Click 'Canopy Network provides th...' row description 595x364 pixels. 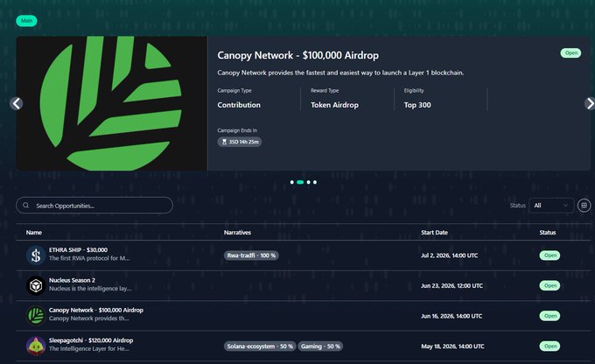click(x=88, y=318)
